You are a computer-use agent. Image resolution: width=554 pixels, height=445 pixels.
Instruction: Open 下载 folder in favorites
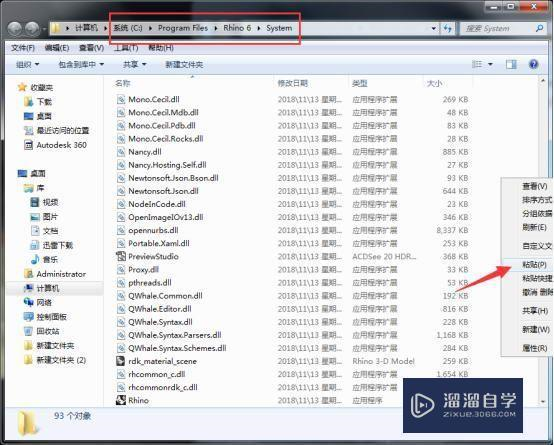[x=38, y=102]
